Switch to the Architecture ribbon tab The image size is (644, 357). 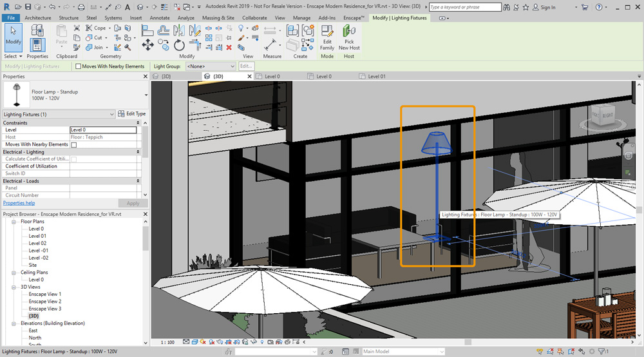click(x=38, y=17)
